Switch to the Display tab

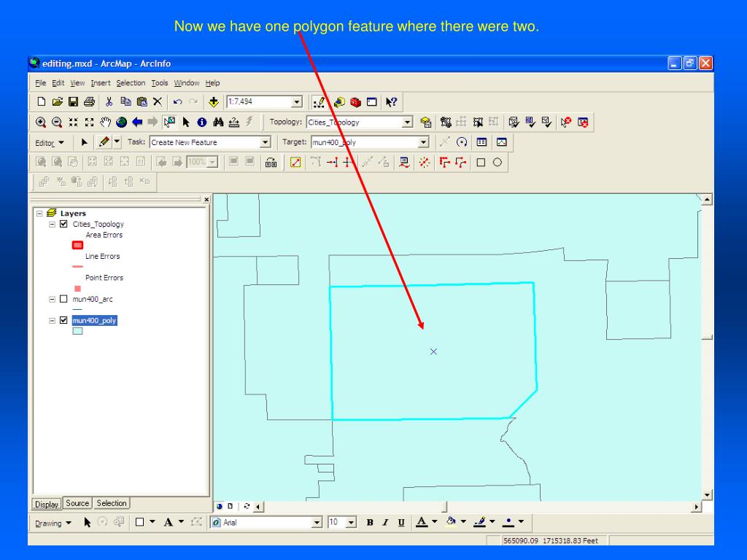click(47, 504)
